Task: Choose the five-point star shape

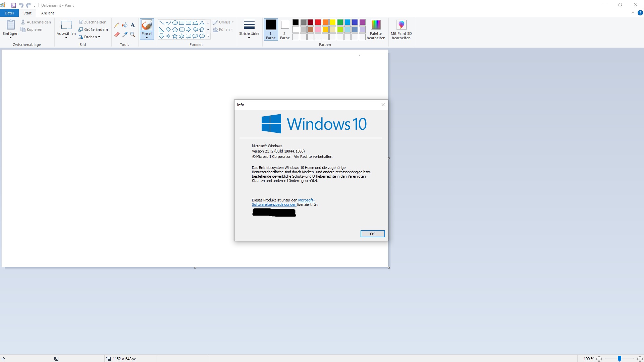Action: 175,36
